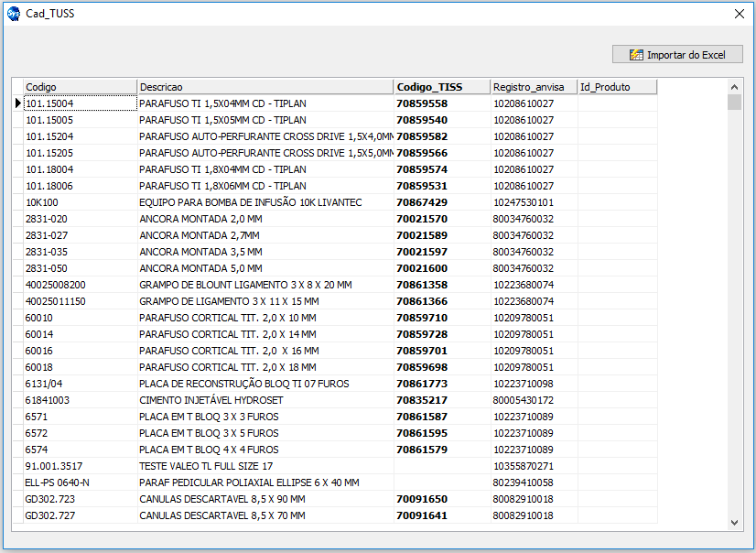Click the scrollbar down arrow
This screenshot has width=756, height=553.
click(x=734, y=522)
